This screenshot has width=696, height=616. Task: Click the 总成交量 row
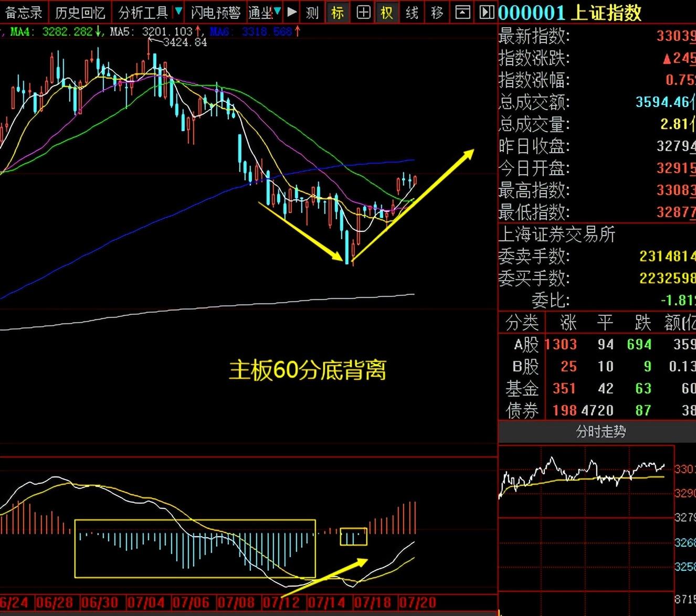tap(597, 124)
